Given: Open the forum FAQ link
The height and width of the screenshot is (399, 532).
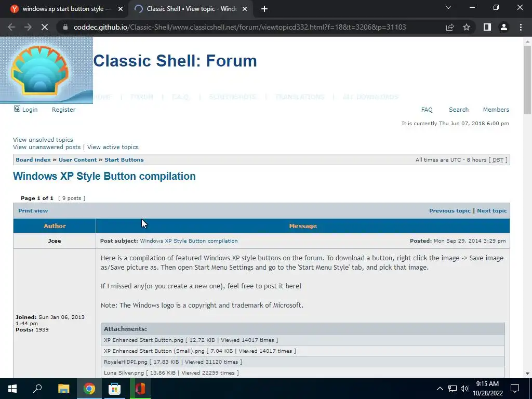Looking at the screenshot, I should coord(427,110).
